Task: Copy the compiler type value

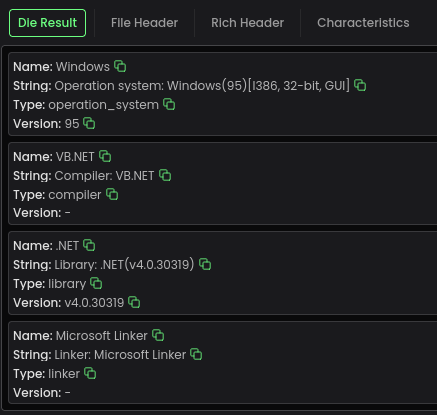Action: (112, 194)
